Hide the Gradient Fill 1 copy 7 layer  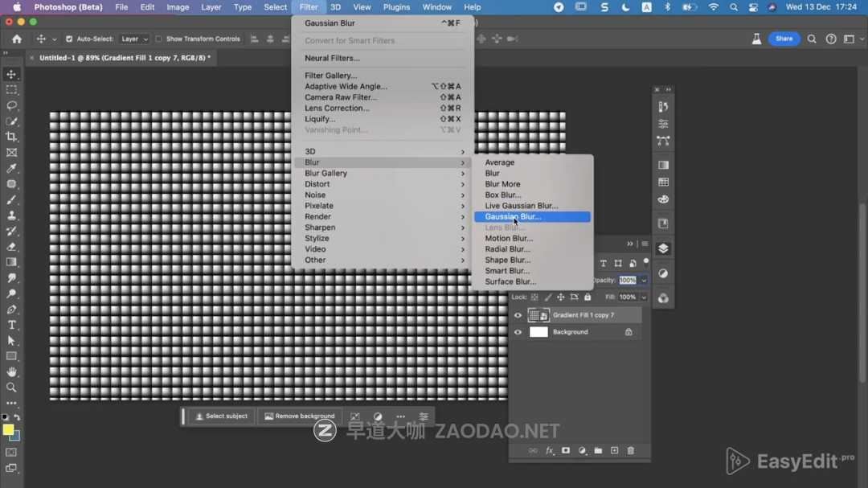518,315
